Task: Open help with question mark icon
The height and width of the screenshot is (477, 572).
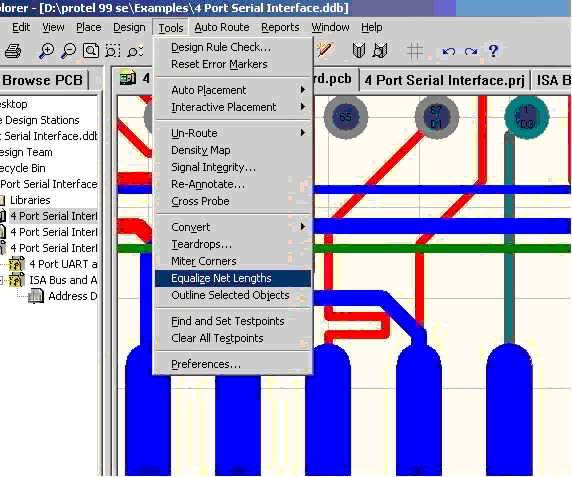Action: pos(493,51)
